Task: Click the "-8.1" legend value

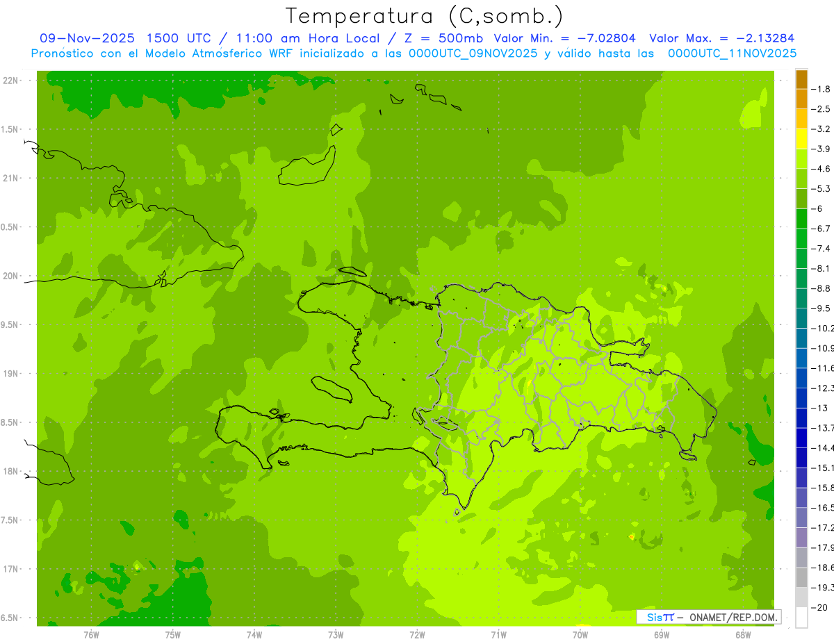Action: pyautogui.click(x=821, y=268)
